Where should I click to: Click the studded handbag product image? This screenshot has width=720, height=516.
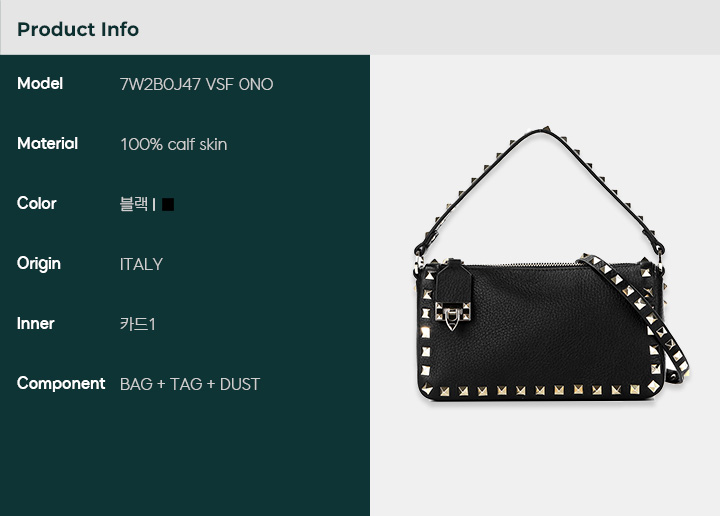[551, 266]
